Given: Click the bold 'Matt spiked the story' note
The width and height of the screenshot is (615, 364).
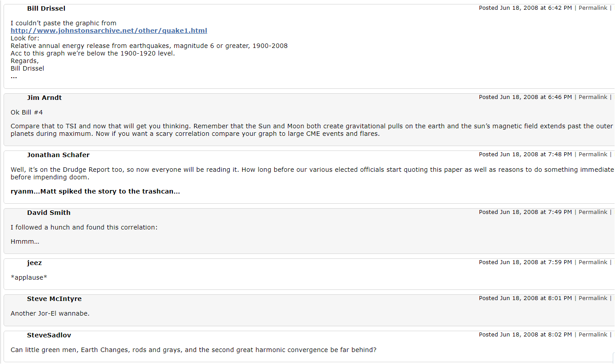Looking at the screenshot, I should click(95, 192).
